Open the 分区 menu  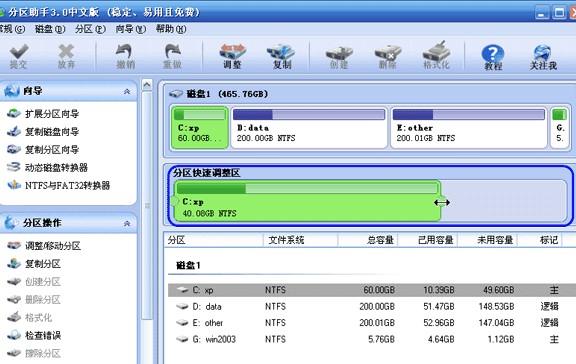(x=90, y=29)
